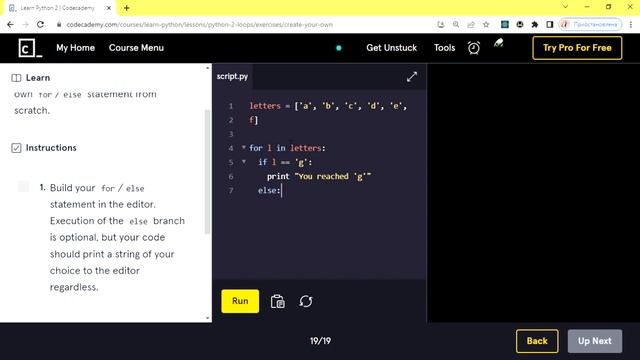Open a new browser tab

click(x=127, y=8)
